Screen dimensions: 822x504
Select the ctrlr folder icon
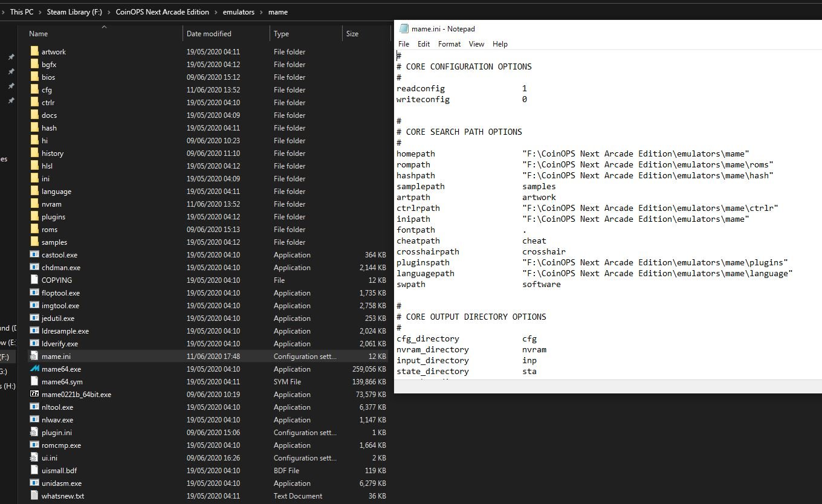(34, 102)
